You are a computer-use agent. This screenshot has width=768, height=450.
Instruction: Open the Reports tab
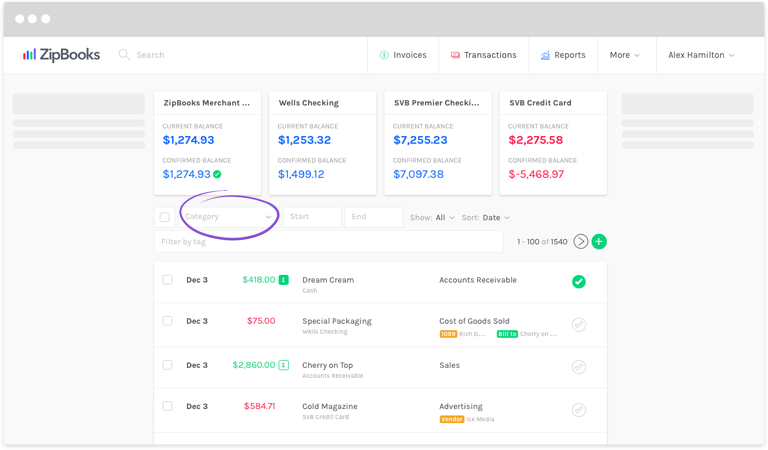[563, 55]
